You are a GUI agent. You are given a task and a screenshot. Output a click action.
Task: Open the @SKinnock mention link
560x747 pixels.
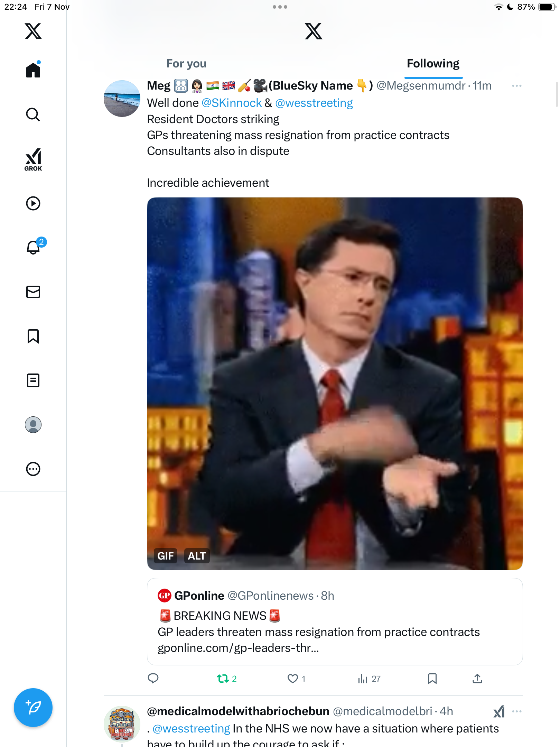[x=231, y=103]
